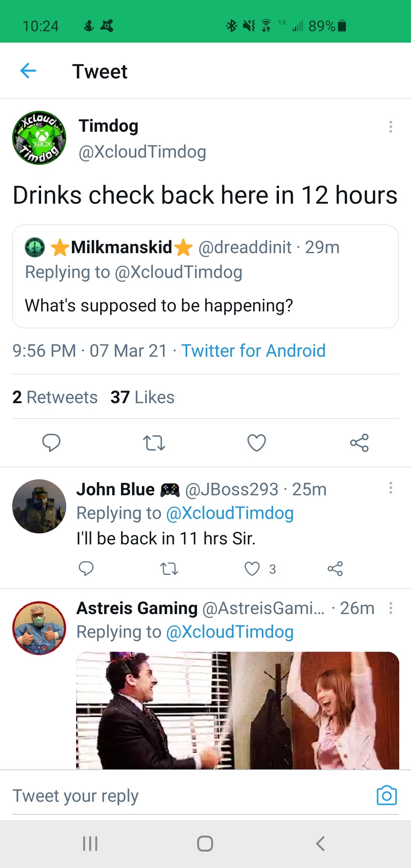Share Timdog's main tweet

(x=359, y=443)
